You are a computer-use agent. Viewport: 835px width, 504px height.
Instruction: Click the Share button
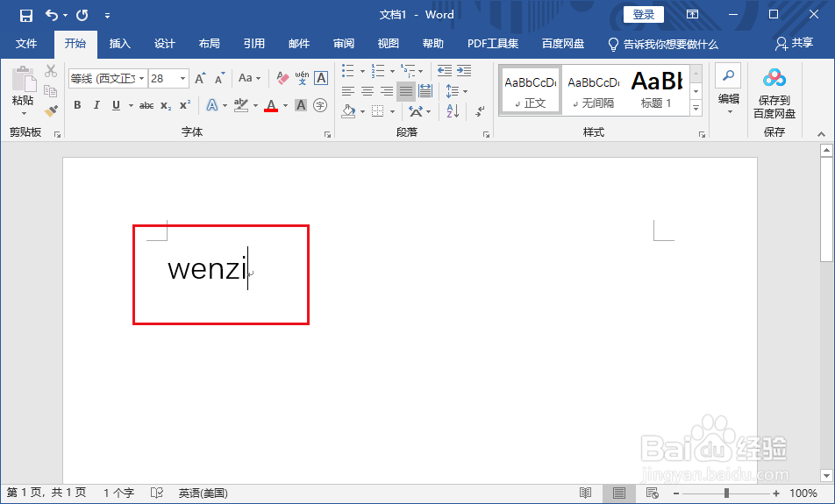tap(794, 43)
